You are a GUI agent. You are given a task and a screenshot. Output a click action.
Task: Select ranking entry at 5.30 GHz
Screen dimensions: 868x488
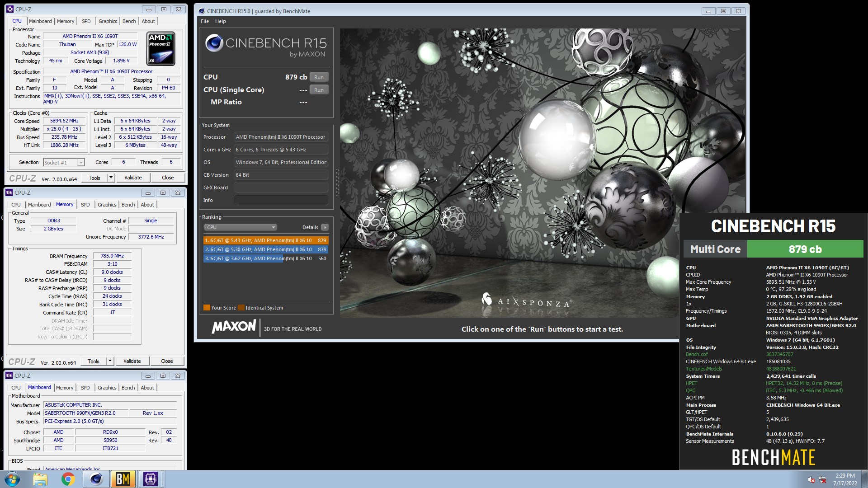(x=266, y=249)
